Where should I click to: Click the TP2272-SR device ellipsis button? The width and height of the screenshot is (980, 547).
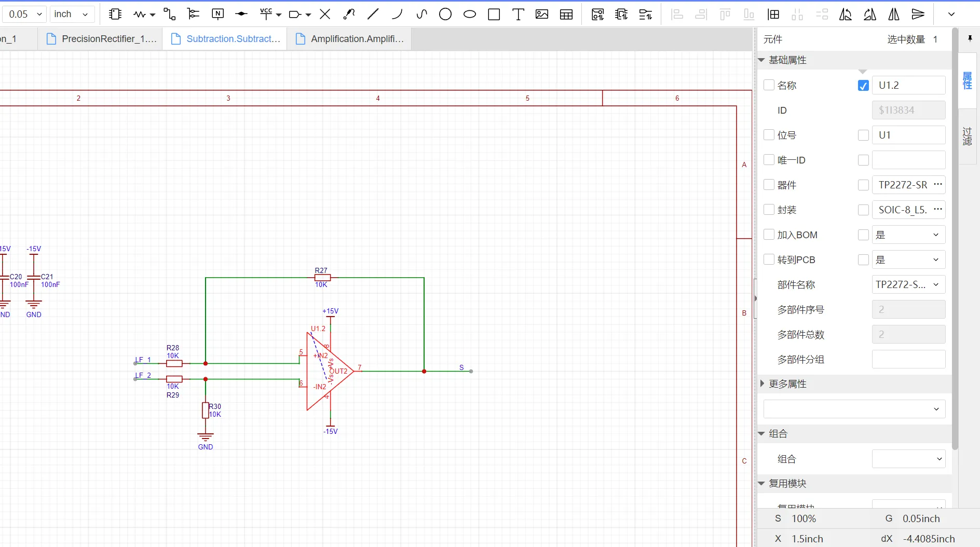[938, 185]
